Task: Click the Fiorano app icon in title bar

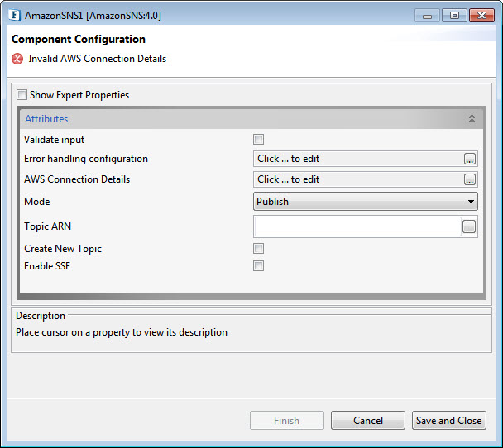Action: [14, 15]
